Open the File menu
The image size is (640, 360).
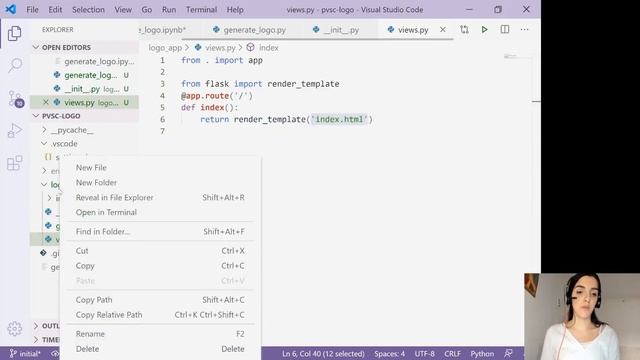(x=32, y=9)
